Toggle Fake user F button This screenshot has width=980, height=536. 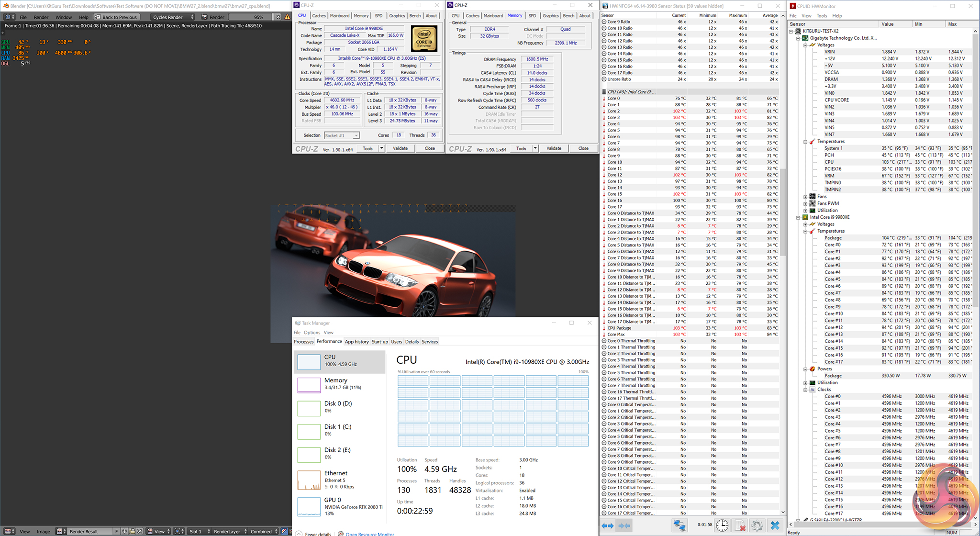tap(116, 531)
